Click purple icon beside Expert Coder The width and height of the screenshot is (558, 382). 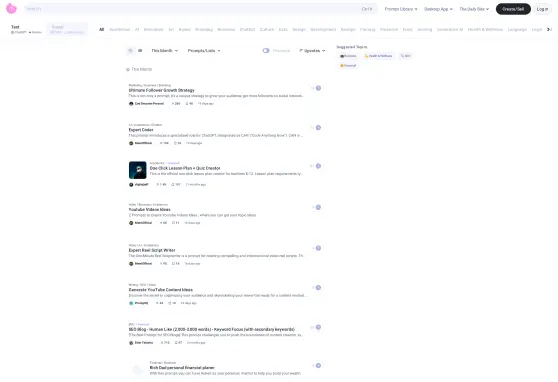coord(318,128)
